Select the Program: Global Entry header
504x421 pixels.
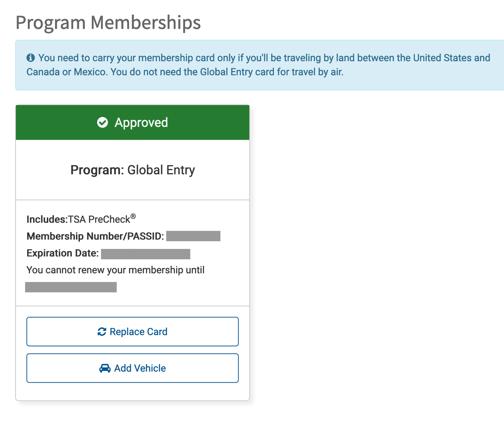[132, 170]
